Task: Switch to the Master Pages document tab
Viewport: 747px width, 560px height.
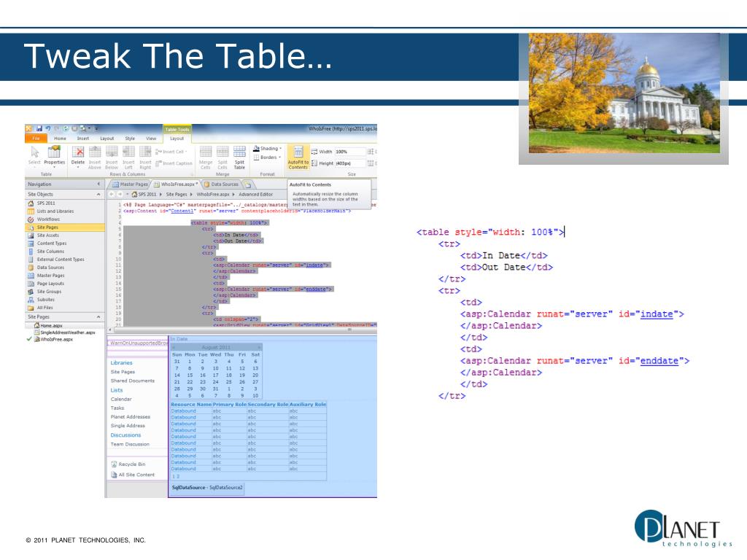Action: tap(130, 184)
